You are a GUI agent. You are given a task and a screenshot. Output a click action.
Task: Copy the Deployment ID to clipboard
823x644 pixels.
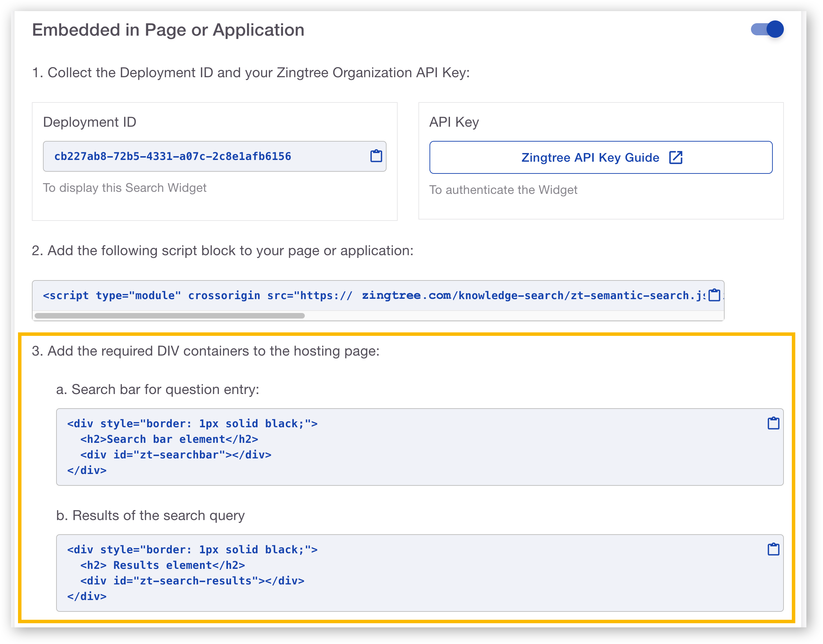[376, 156]
